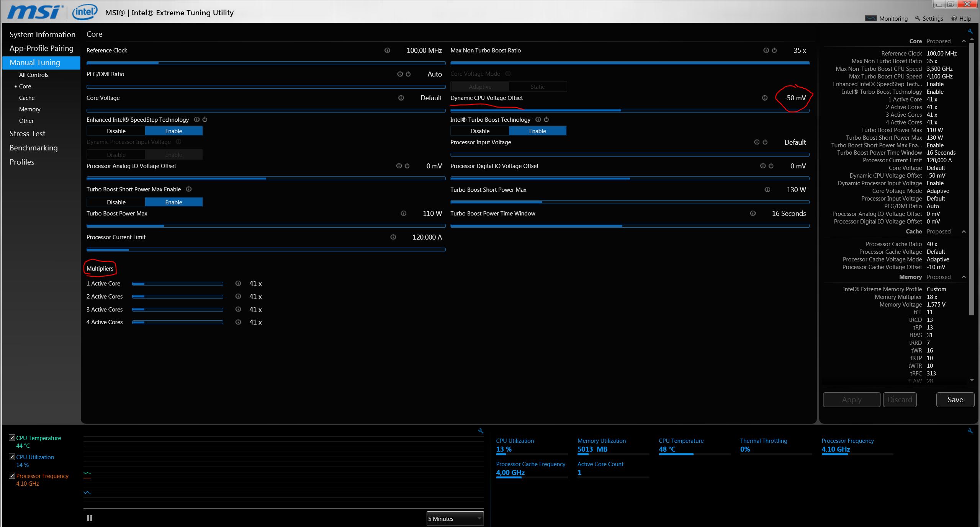Uncheck CPU Utilization graph checkbox
The width and height of the screenshot is (980, 527).
click(12, 457)
